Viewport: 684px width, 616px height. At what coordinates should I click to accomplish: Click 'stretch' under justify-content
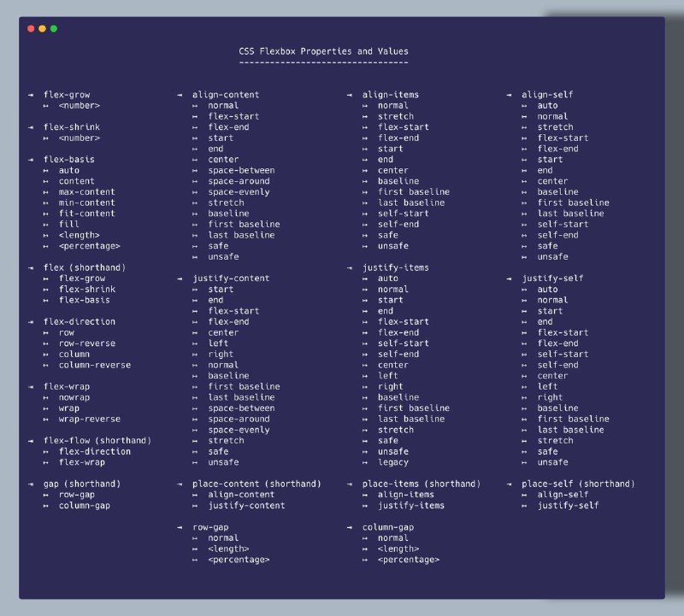[x=226, y=441]
